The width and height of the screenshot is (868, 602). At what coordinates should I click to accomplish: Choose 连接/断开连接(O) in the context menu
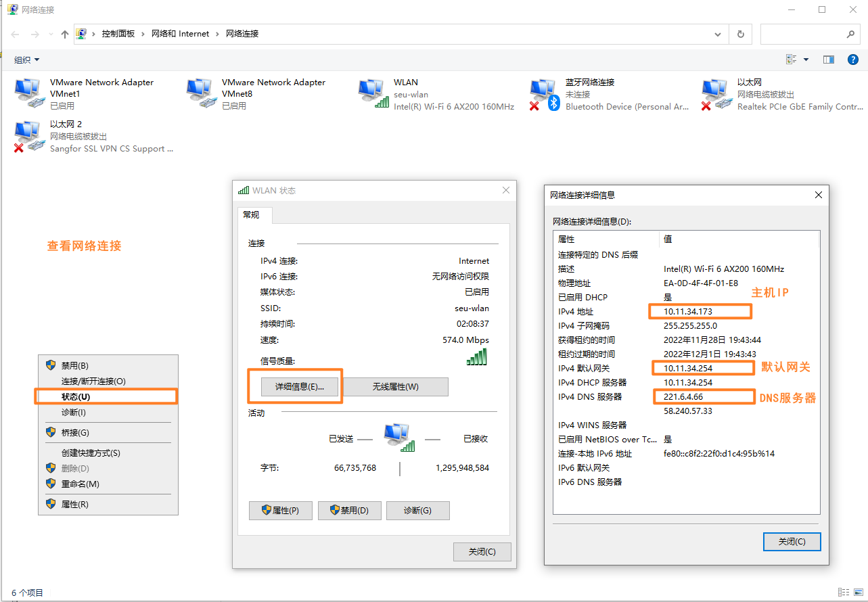click(108, 381)
